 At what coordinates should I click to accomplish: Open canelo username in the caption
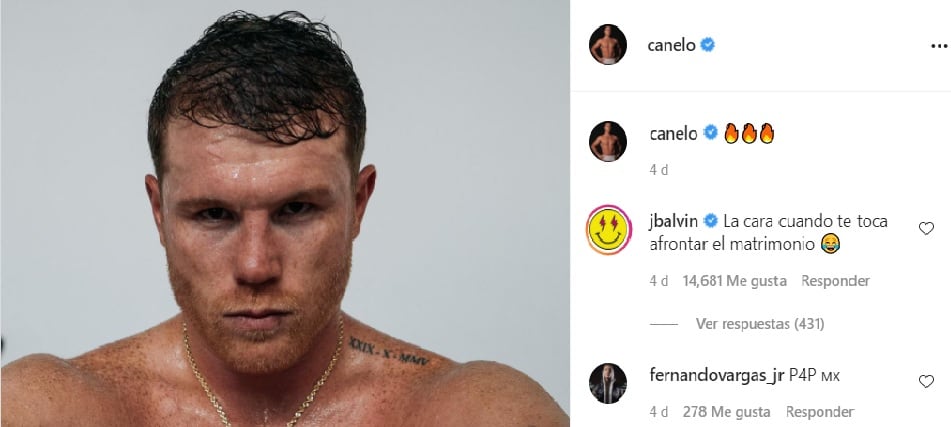(x=673, y=133)
